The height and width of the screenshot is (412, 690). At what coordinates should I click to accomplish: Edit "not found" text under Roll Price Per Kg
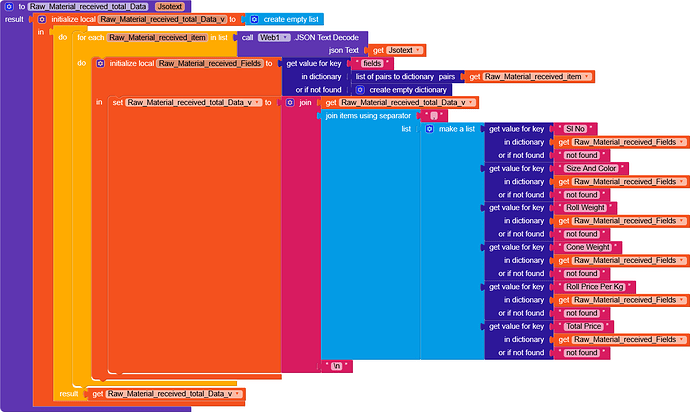(x=581, y=313)
